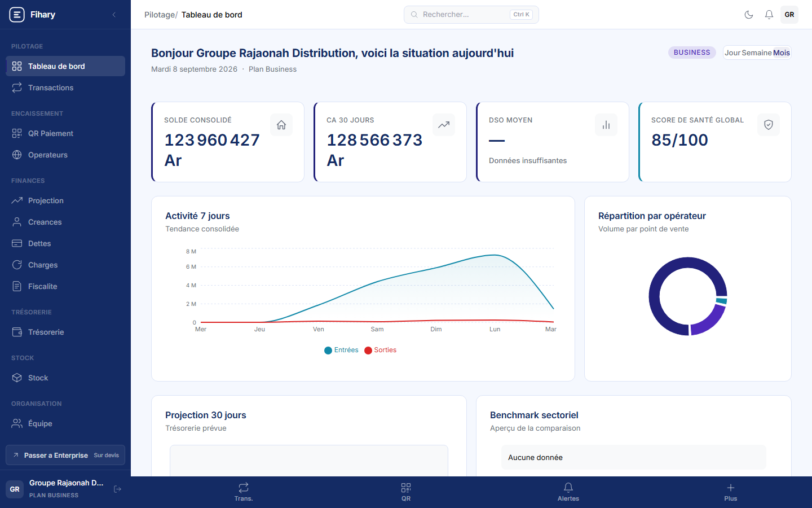Image resolution: width=812 pixels, height=508 pixels.
Task: Click the bar chart icon in DSO moyen card
Action: click(606, 125)
